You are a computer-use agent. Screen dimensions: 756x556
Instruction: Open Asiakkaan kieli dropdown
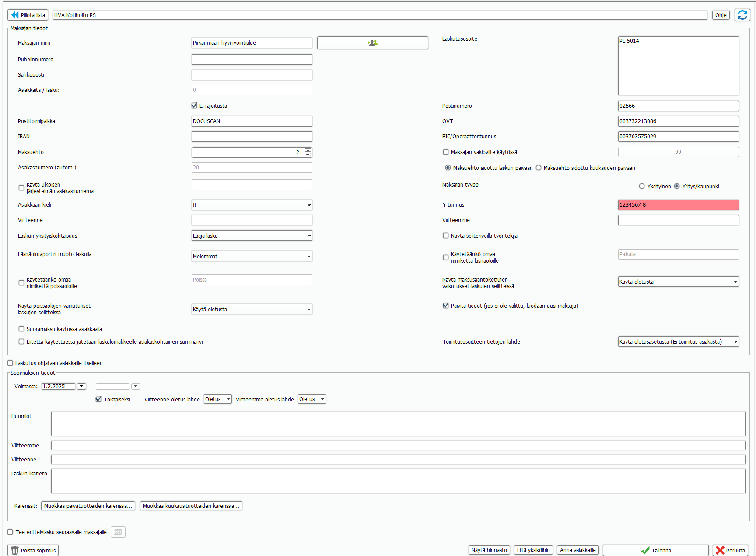point(252,205)
